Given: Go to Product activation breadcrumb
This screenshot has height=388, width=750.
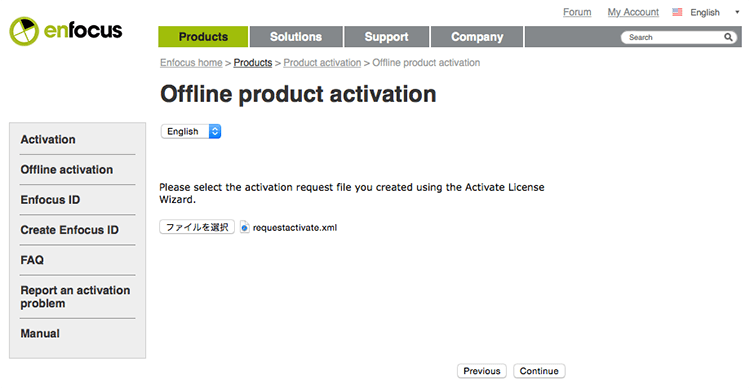Looking at the screenshot, I should point(322,63).
